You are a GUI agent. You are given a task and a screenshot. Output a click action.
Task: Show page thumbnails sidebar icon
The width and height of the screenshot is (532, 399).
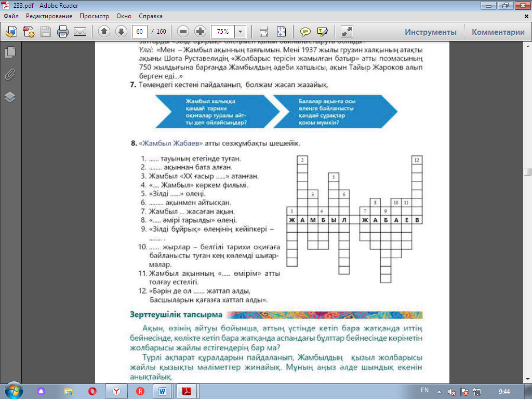click(x=10, y=52)
